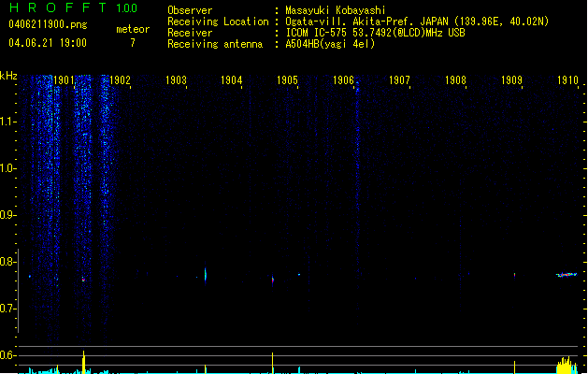The image size is (588, 374).
Task: Click the kHz axis unit label
Action: (8, 76)
